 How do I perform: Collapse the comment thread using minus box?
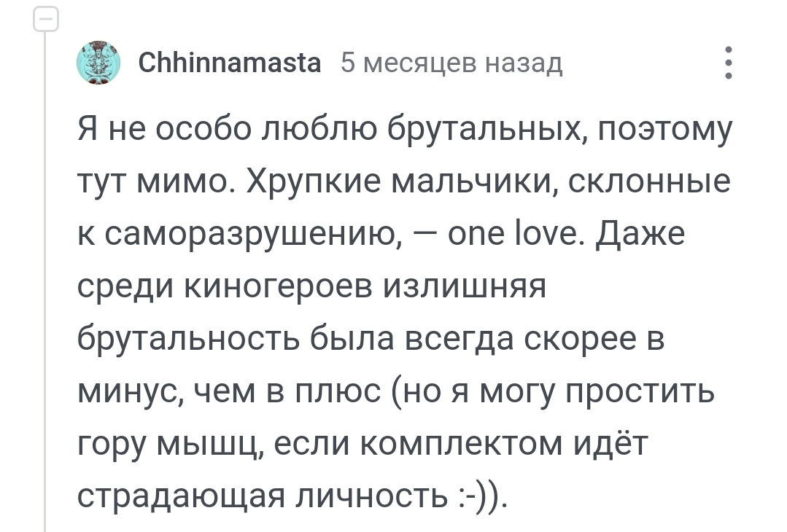coord(44,19)
